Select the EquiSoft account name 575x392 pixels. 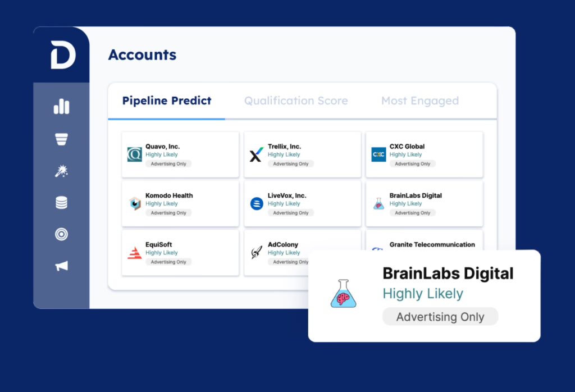pyautogui.click(x=158, y=245)
